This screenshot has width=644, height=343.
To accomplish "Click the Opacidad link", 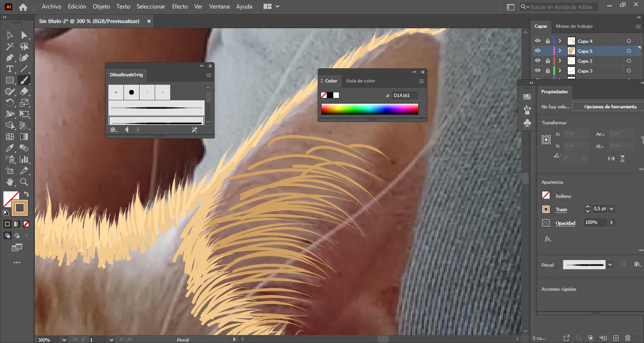I will (566, 223).
